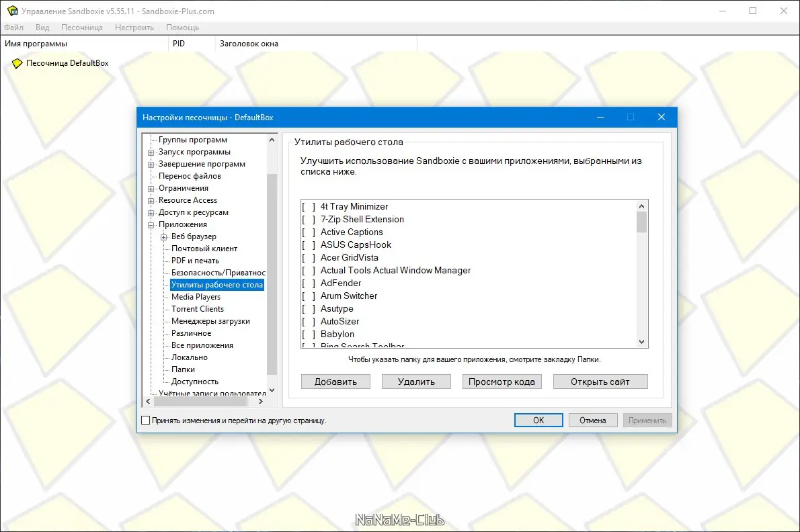Enable 7-Zip Shell Extension checkbox

308,219
